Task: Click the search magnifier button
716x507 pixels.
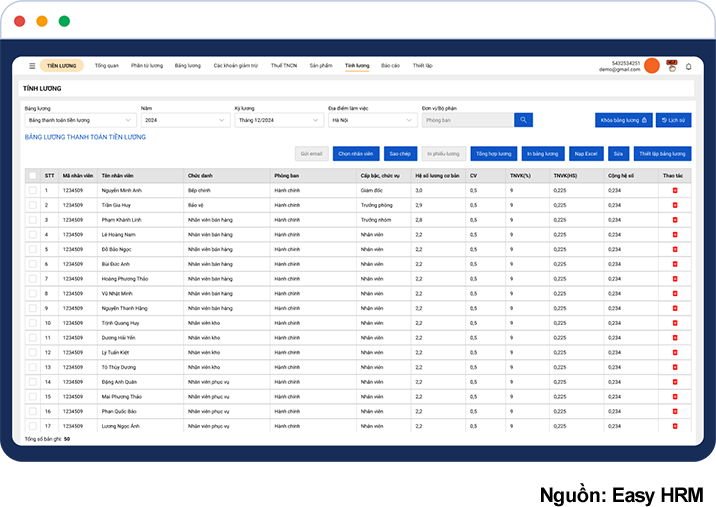Action: (524, 120)
